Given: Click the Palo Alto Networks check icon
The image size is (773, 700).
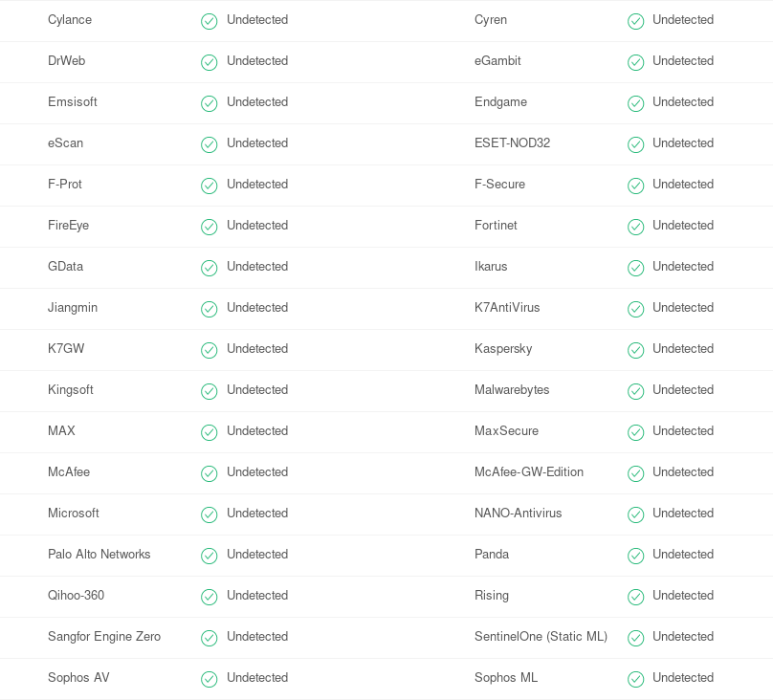Looking at the screenshot, I should click(209, 556).
